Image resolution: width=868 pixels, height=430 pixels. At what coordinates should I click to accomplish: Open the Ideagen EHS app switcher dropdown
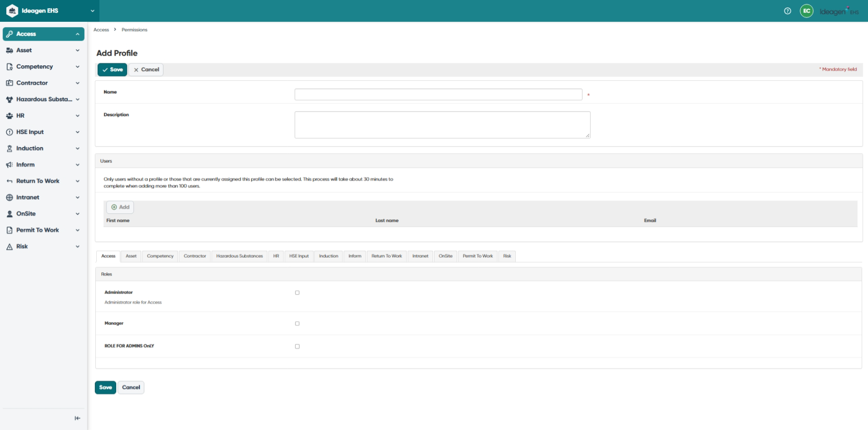(92, 11)
